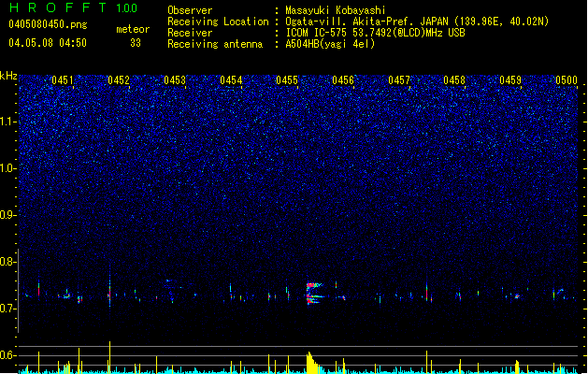This screenshot has width=588, height=374.
Task: Click the 0458 time marker
Action: [x=454, y=80]
